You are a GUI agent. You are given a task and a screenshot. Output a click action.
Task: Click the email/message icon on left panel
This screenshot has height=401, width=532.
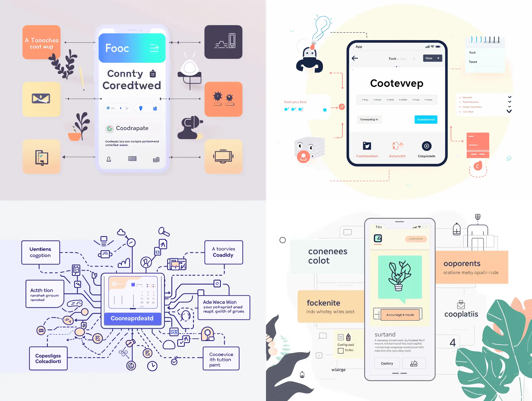[x=41, y=99]
